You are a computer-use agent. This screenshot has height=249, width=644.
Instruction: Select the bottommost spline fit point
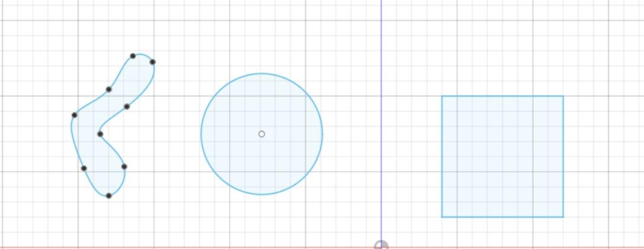coord(108,196)
